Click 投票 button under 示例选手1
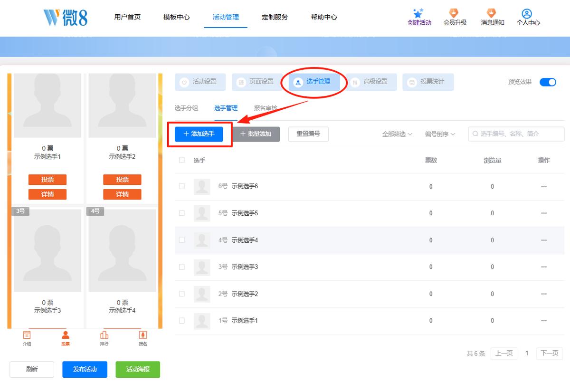The height and width of the screenshot is (392, 570). pos(47,180)
